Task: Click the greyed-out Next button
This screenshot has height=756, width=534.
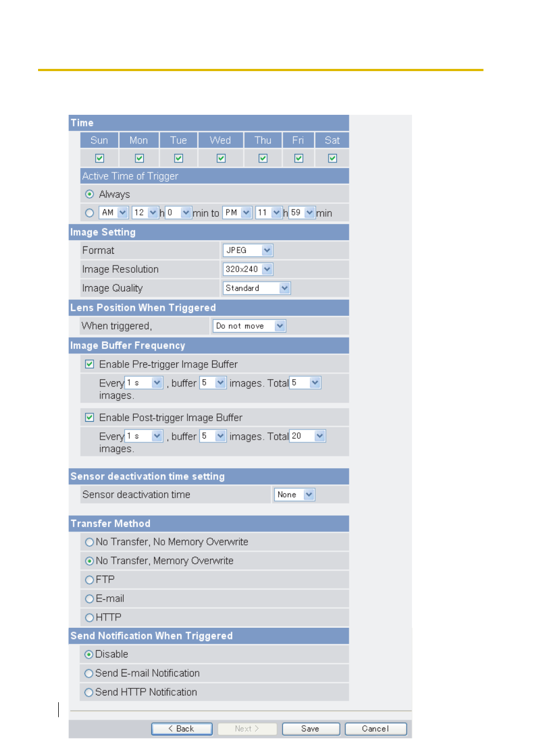Action: tap(247, 729)
